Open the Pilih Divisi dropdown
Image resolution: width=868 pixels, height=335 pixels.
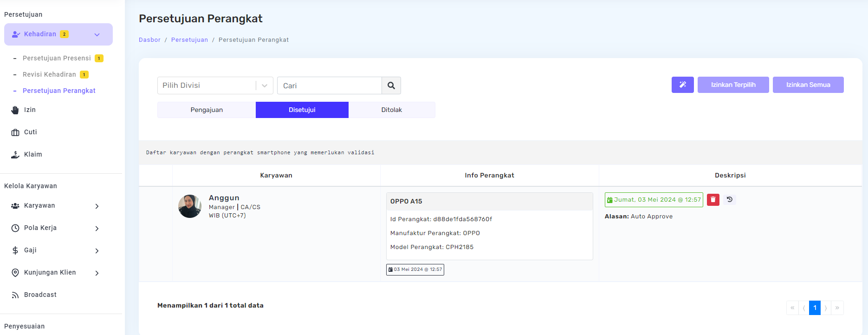pos(215,85)
